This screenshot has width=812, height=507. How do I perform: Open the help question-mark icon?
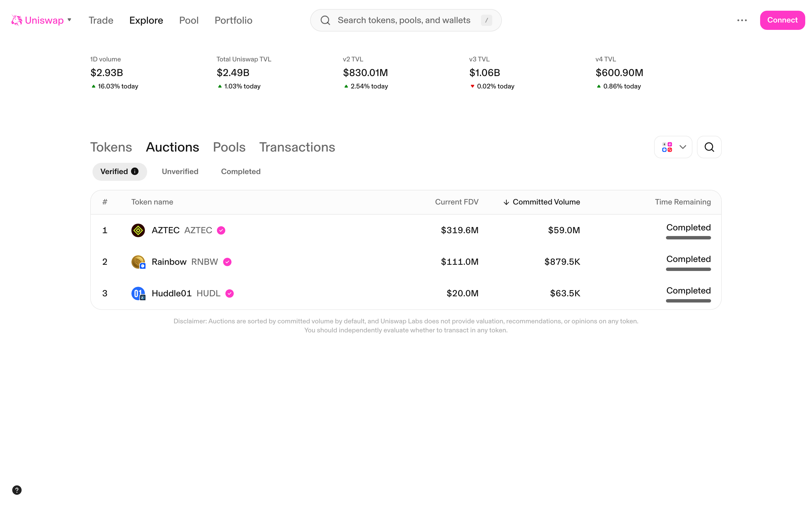click(x=17, y=490)
